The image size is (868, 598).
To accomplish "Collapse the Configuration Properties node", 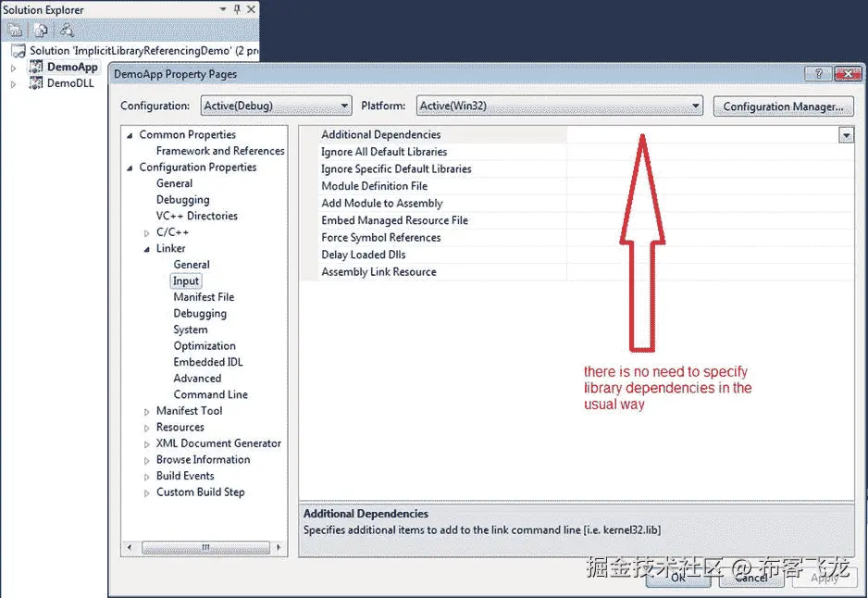I will point(130,168).
